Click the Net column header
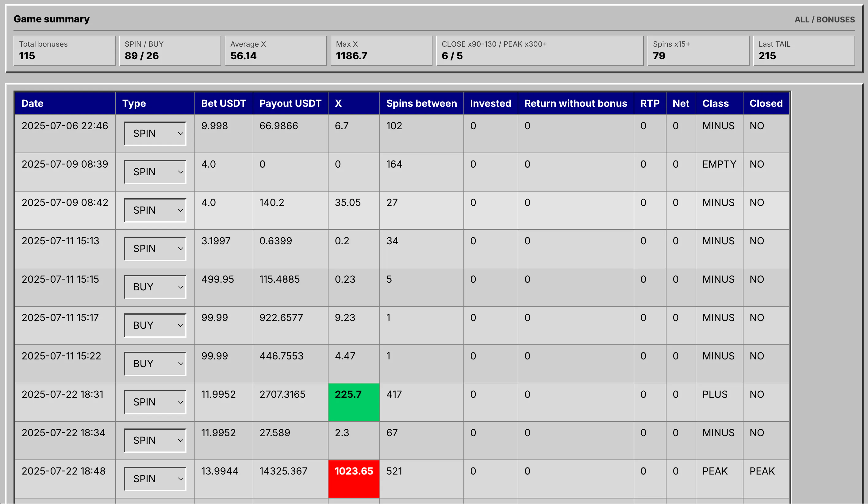 tap(681, 103)
